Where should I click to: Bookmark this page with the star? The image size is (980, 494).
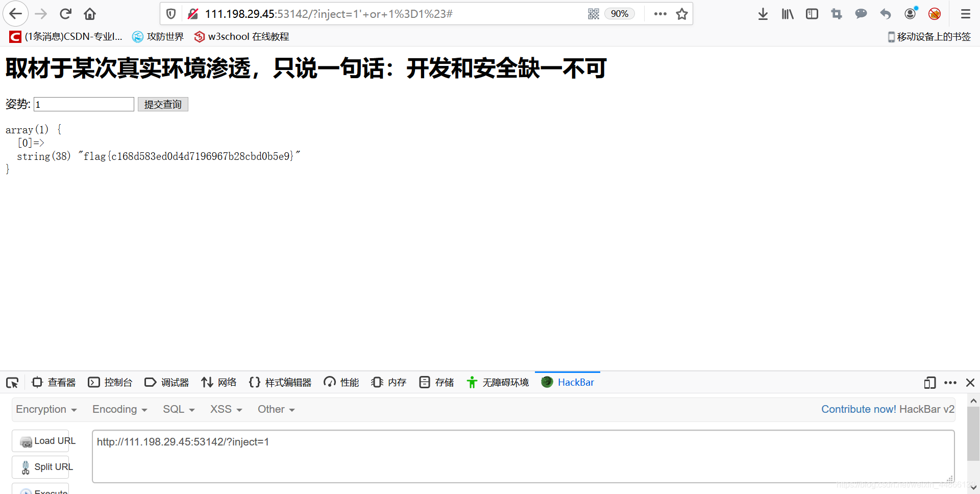pyautogui.click(x=682, y=14)
